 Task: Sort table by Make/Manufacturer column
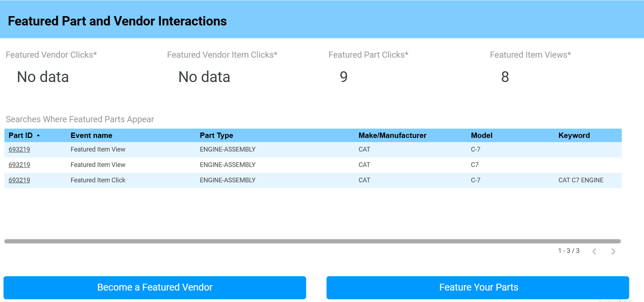pos(392,135)
